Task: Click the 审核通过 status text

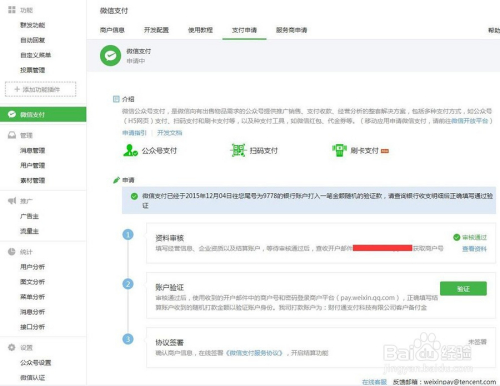Action: [x=474, y=237]
